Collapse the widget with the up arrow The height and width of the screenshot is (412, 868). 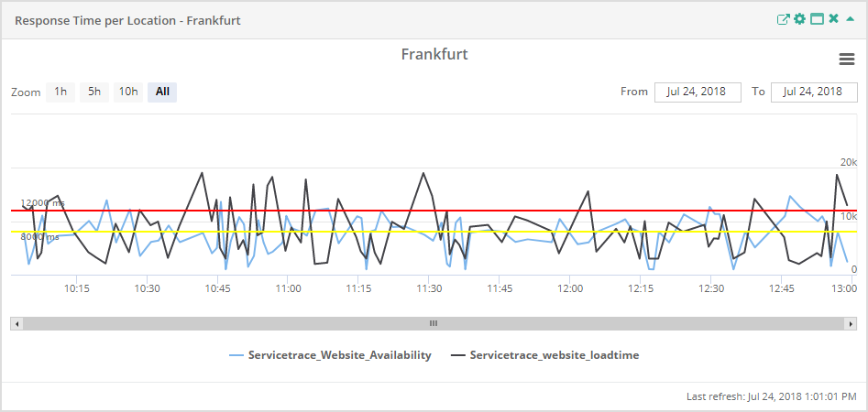point(850,19)
